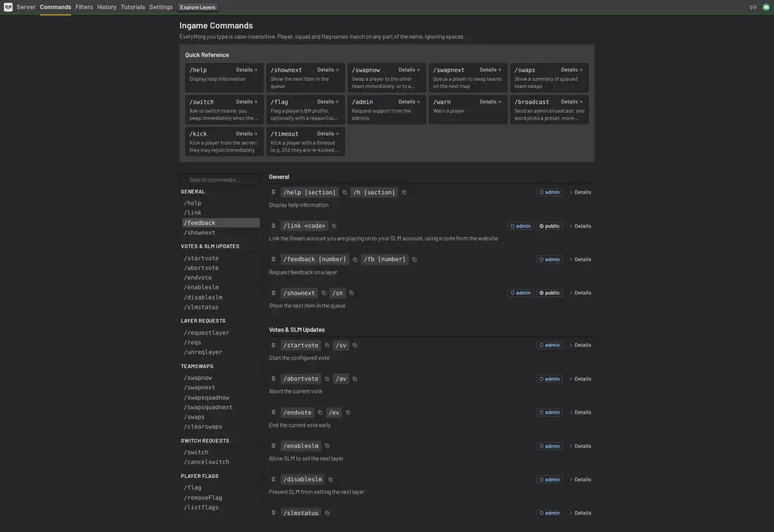This screenshot has width=774, height=532.
Task: Open the Tutorials tab
Action: click(x=133, y=7)
